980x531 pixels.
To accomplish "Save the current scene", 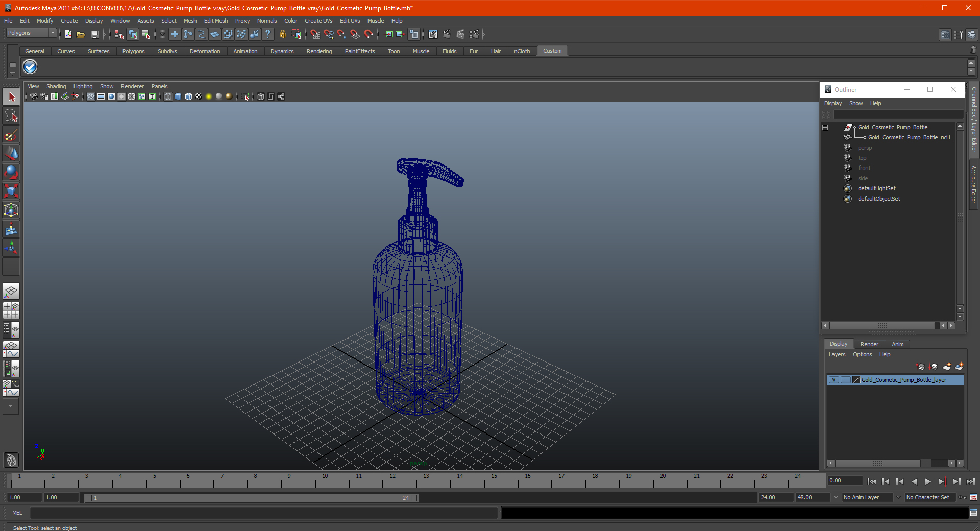I will click(x=94, y=34).
